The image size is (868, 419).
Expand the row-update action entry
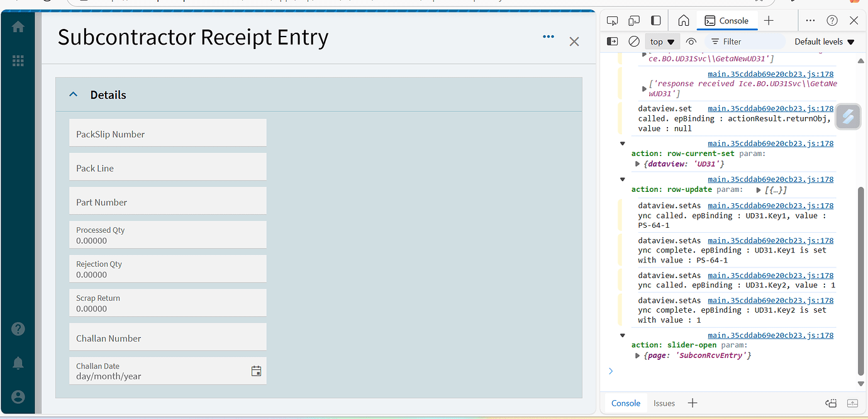622,179
